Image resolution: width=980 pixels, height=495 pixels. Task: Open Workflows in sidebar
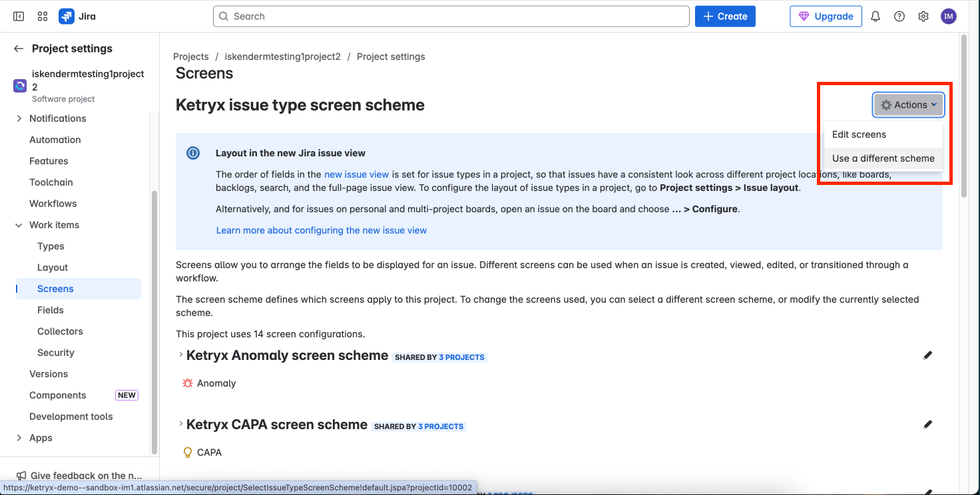(53, 204)
